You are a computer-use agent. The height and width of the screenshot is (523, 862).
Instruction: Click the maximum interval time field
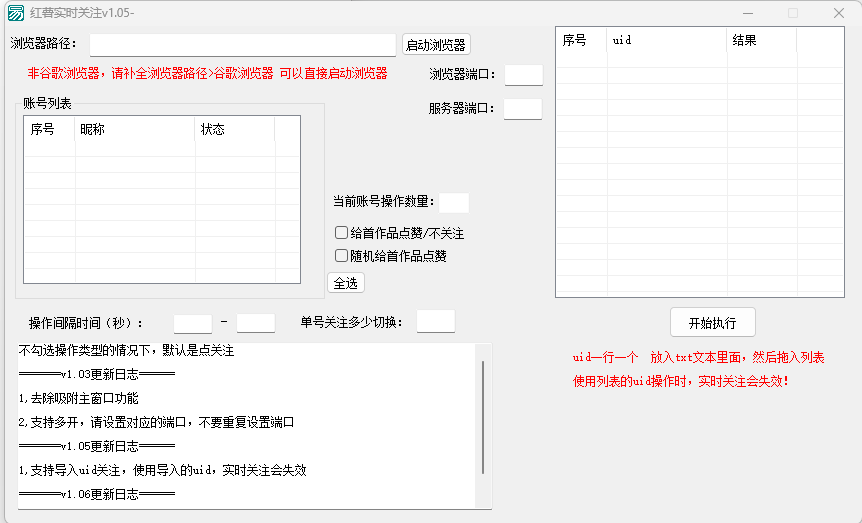click(x=255, y=323)
